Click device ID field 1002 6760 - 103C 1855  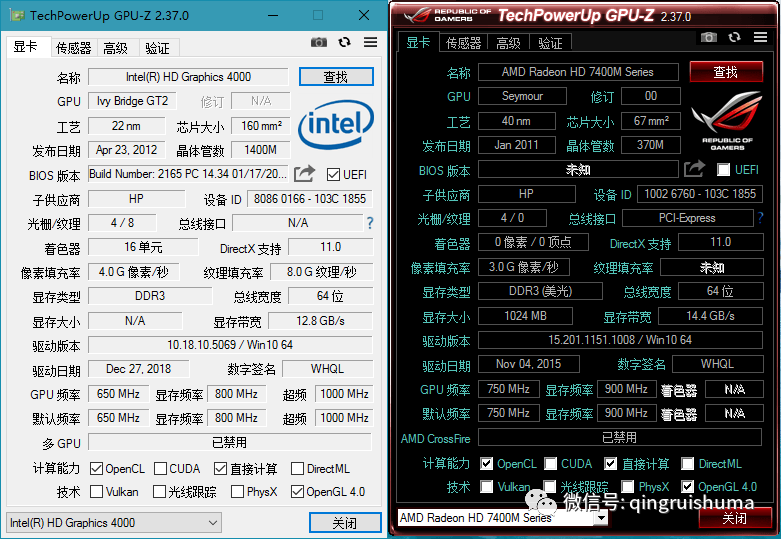click(x=700, y=194)
